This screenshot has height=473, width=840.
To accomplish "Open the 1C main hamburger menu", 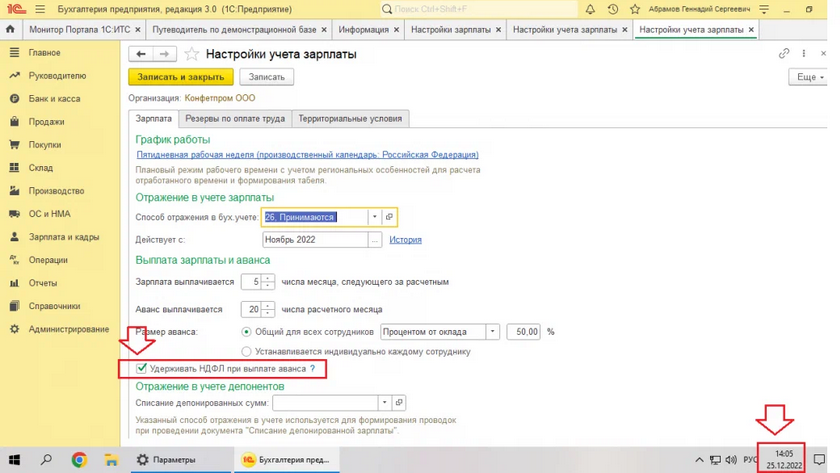I will coord(40,9).
